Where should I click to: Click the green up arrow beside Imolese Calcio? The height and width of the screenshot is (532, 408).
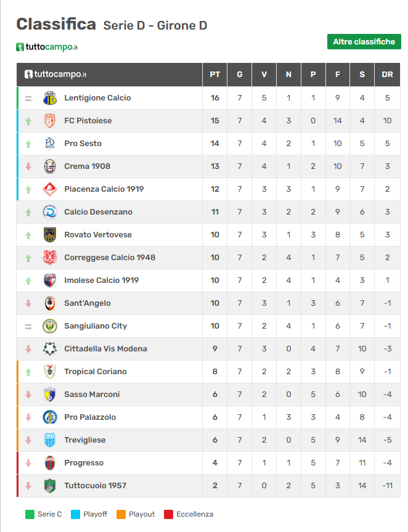pyautogui.click(x=28, y=280)
